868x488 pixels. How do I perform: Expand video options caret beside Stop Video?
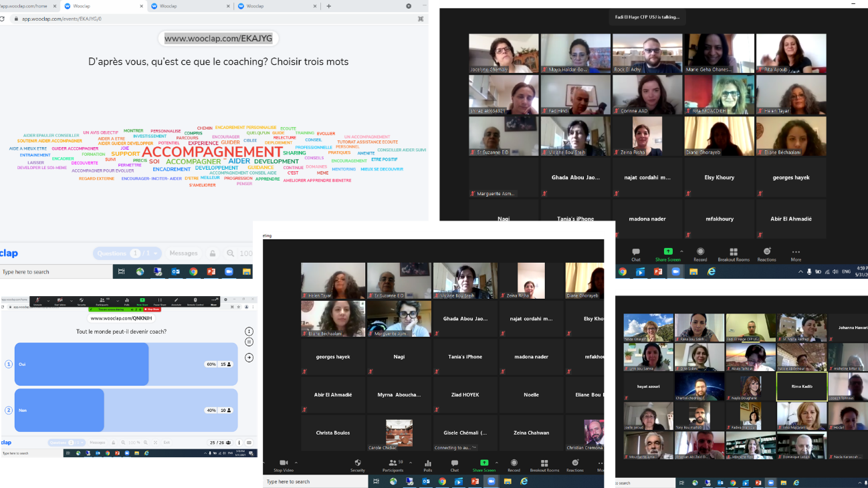[x=296, y=463]
